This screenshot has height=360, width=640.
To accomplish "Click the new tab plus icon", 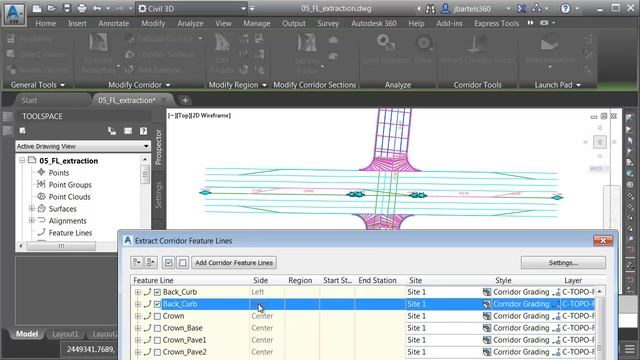I will (x=185, y=100).
